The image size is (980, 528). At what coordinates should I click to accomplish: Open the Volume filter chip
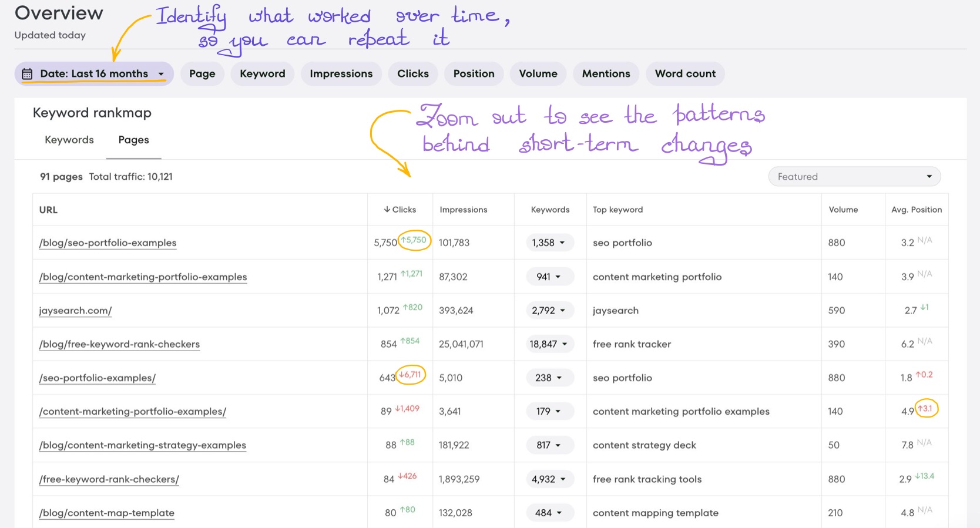point(538,74)
